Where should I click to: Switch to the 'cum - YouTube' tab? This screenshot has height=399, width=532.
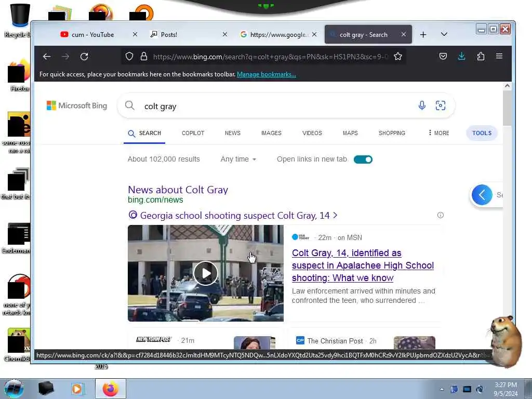coord(92,35)
